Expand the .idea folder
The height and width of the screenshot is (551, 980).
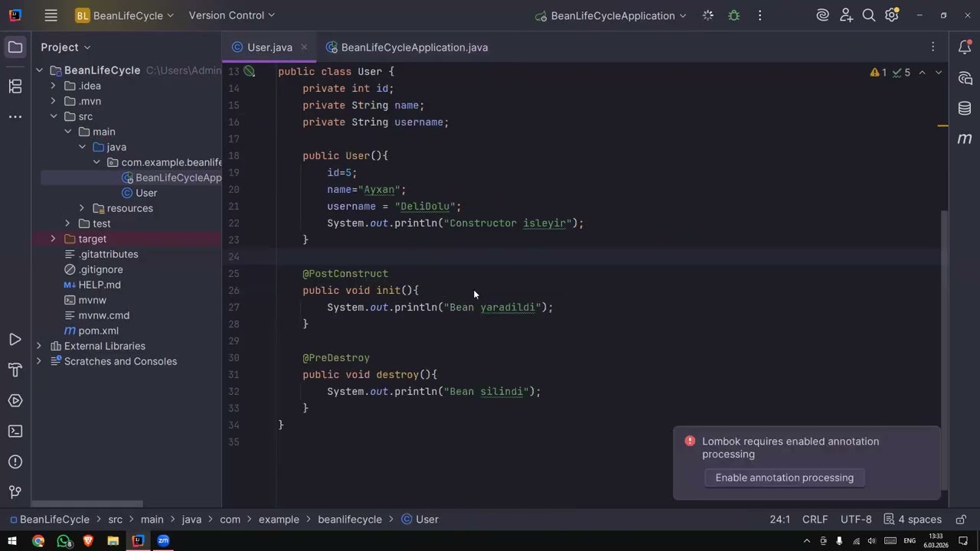(54, 86)
